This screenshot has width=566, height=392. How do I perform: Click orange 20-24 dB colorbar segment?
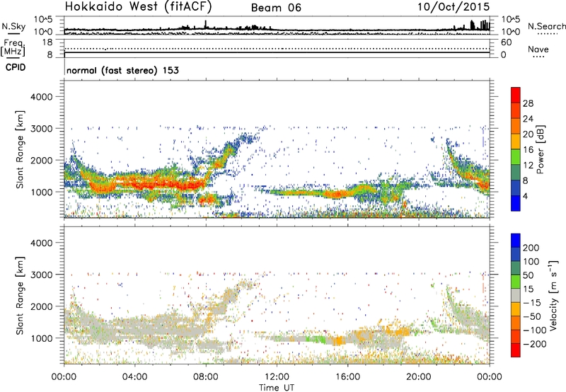tap(516, 126)
